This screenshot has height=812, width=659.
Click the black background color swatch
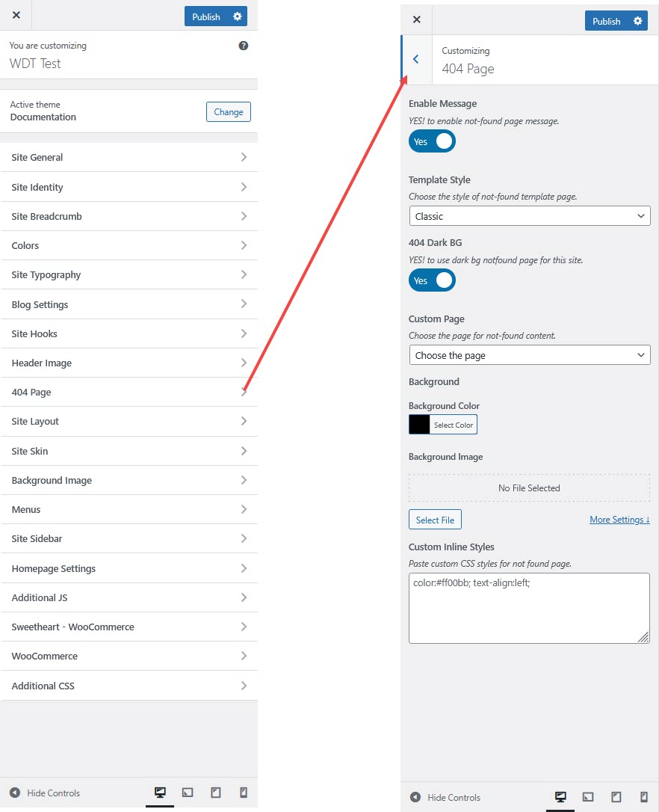coord(419,425)
